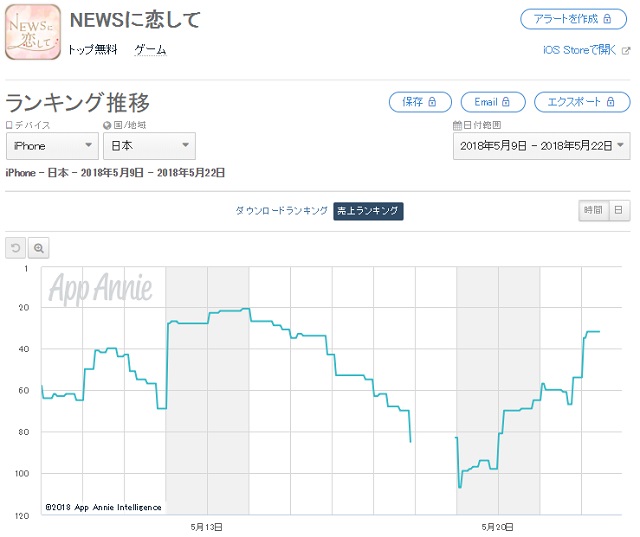This screenshot has height=537, width=640.
Task: Open the iOS Storeで開く link
Action: coord(579,50)
